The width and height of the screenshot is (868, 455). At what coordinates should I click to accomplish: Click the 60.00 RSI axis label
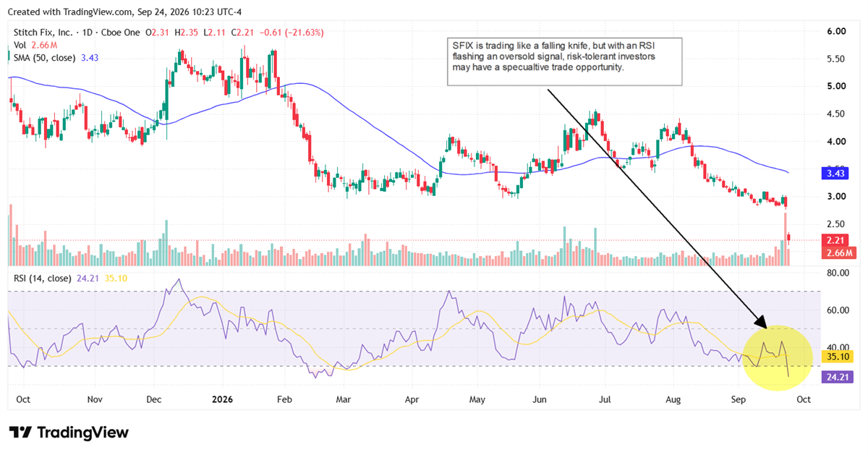(x=838, y=310)
